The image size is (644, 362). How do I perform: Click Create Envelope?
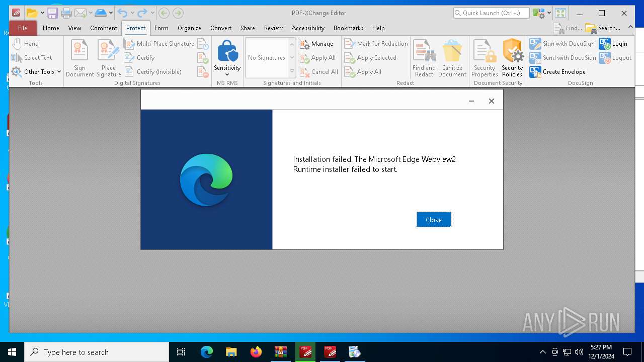click(x=558, y=72)
